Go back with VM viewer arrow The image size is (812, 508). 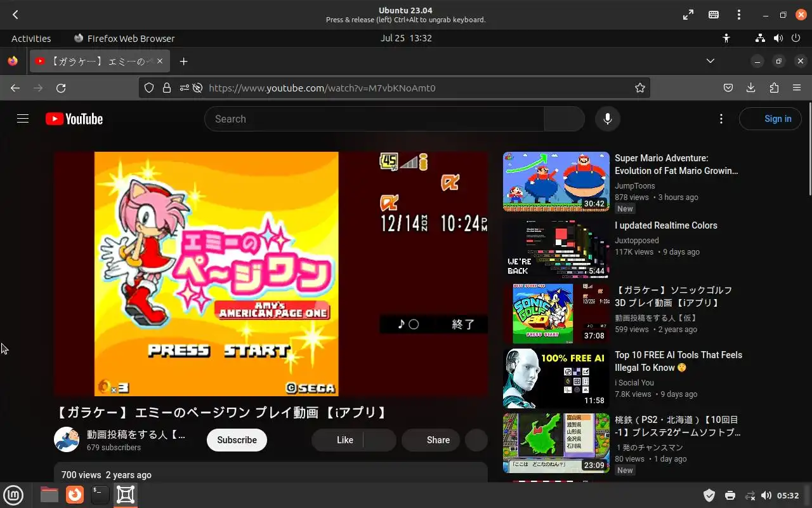(x=15, y=15)
